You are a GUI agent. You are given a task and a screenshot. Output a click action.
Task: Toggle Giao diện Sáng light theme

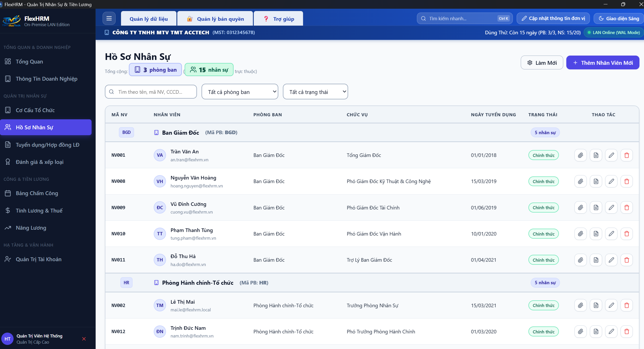(619, 18)
